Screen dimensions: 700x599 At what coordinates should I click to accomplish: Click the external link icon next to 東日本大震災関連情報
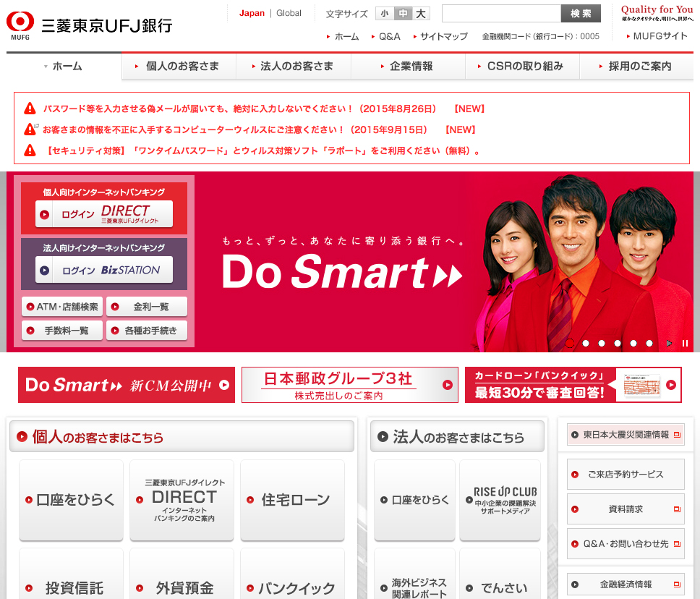[x=677, y=435]
